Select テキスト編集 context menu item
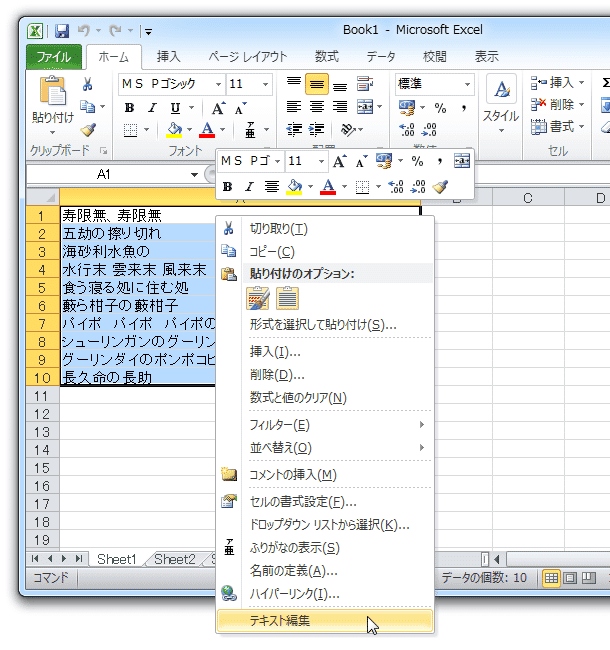The width and height of the screenshot is (610, 650). (325, 621)
